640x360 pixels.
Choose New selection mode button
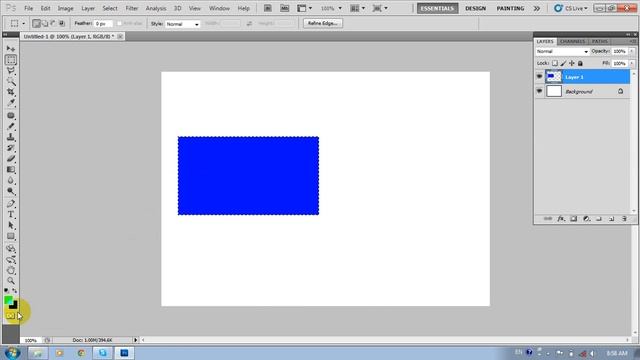(x=36, y=24)
